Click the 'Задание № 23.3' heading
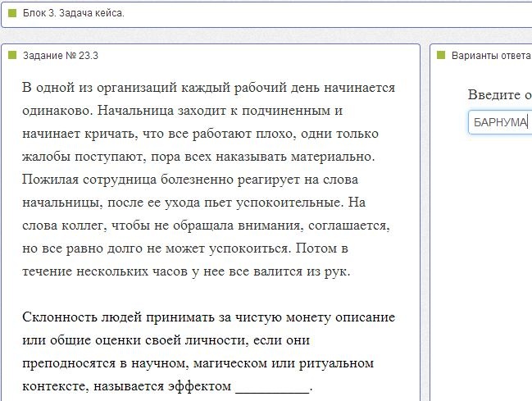The height and width of the screenshot is (401, 532). tap(61, 55)
